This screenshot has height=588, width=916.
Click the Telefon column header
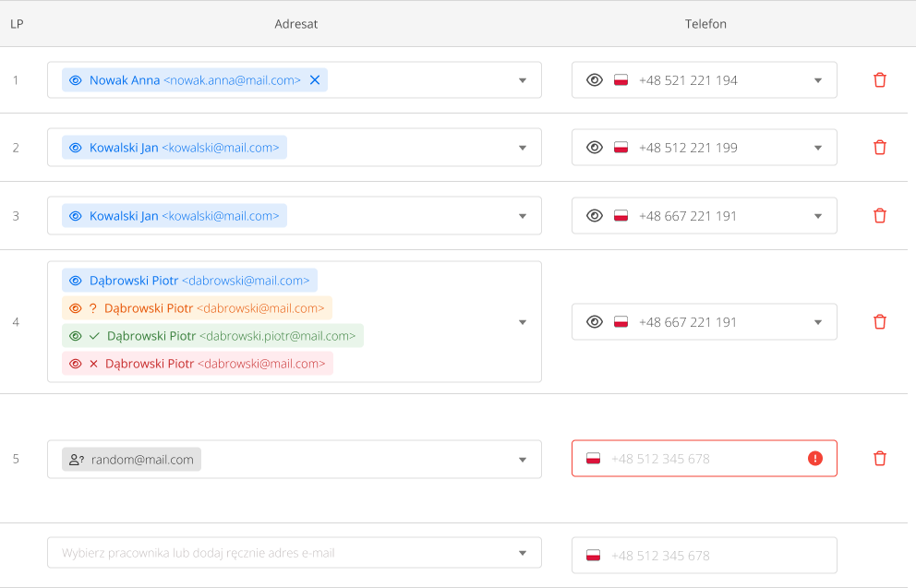(x=705, y=24)
